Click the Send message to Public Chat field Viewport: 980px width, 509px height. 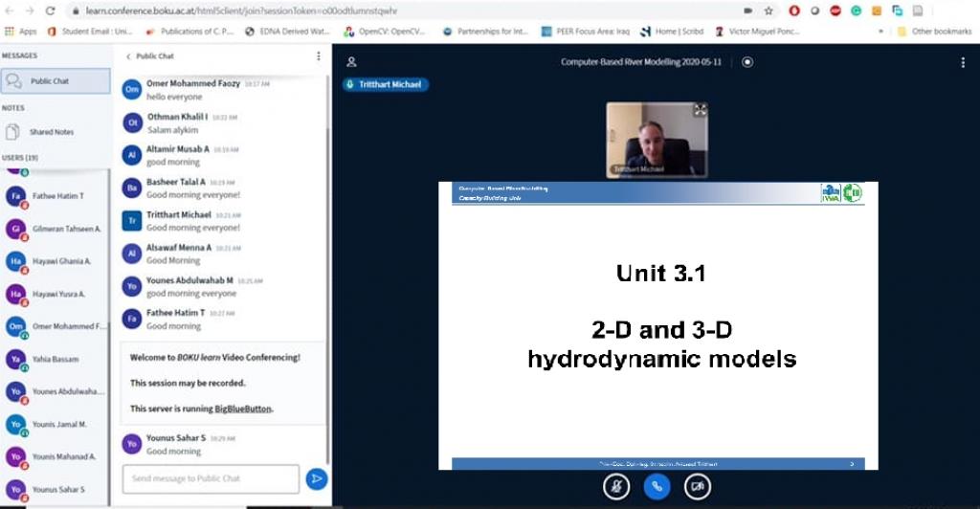tap(212, 478)
